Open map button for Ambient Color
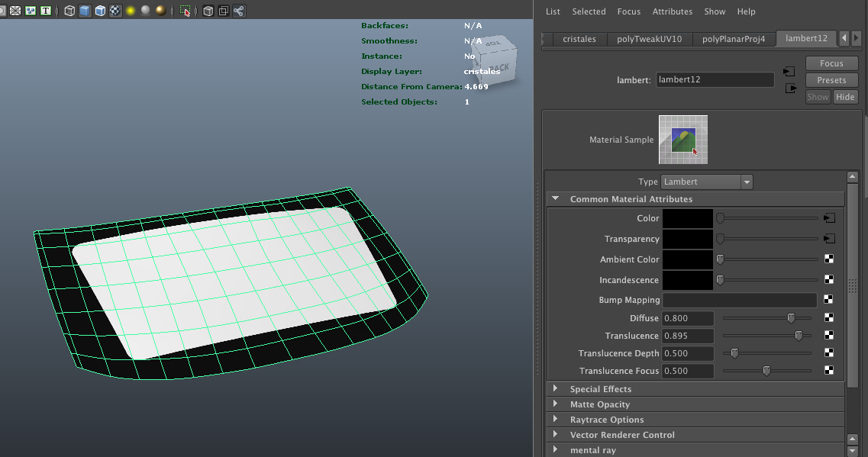This screenshot has height=457, width=868. point(829,259)
